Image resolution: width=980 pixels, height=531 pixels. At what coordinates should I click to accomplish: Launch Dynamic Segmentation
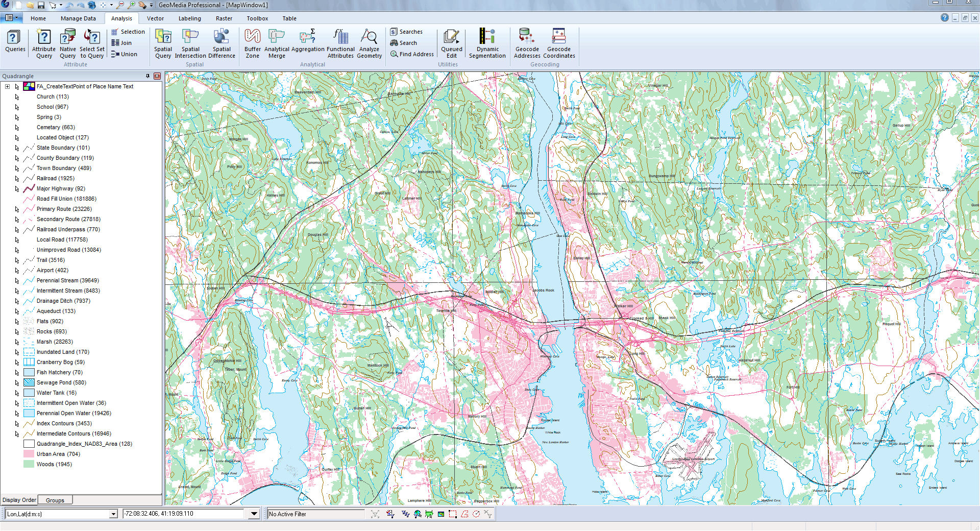487,43
